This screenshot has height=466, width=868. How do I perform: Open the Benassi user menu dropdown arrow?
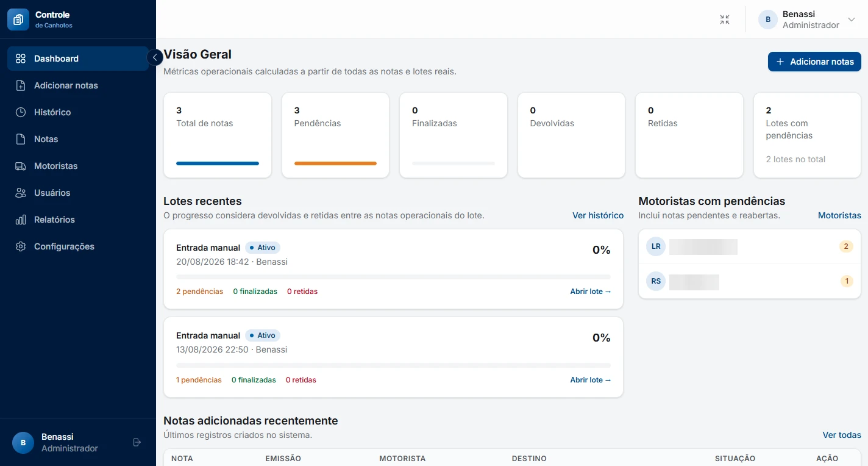click(x=852, y=20)
